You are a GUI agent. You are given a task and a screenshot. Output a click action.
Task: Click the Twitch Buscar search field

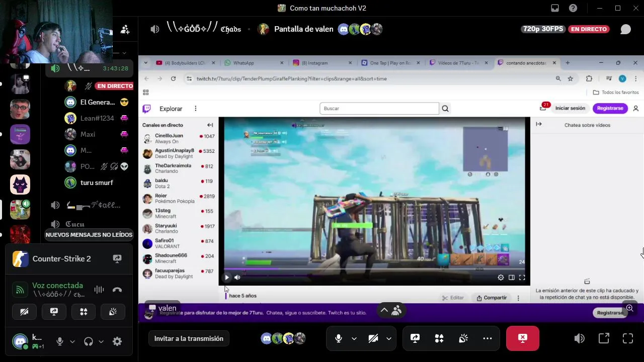379,108
